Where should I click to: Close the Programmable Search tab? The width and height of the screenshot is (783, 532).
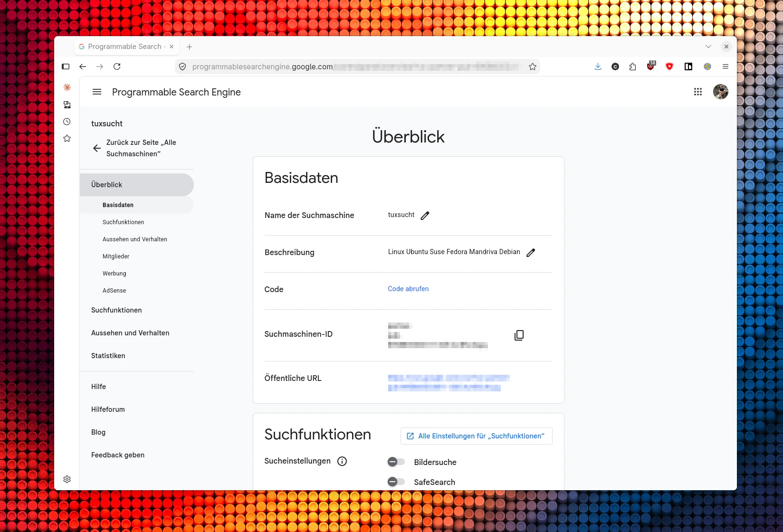[172, 47]
